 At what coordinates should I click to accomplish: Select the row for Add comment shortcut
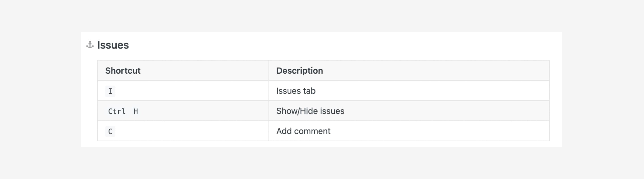(x=323, y=131)
